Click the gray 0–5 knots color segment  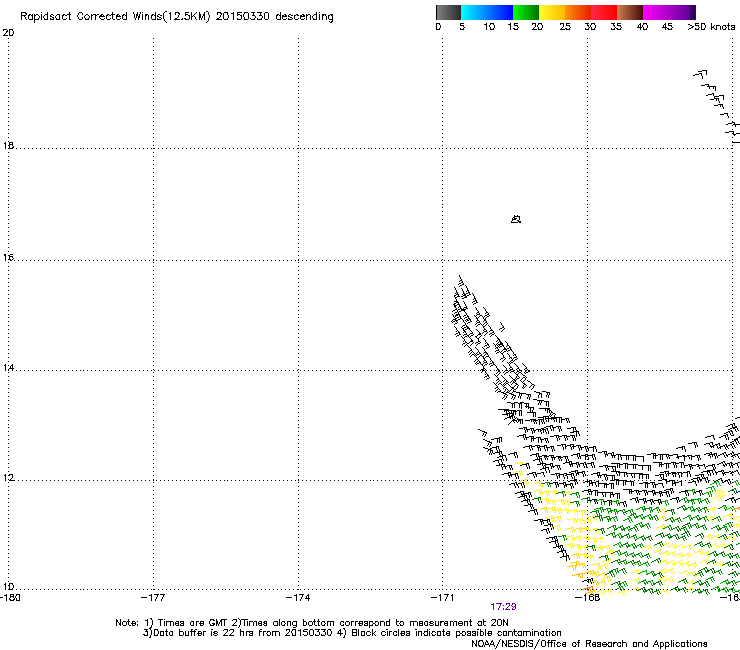(x=448, y=12)
